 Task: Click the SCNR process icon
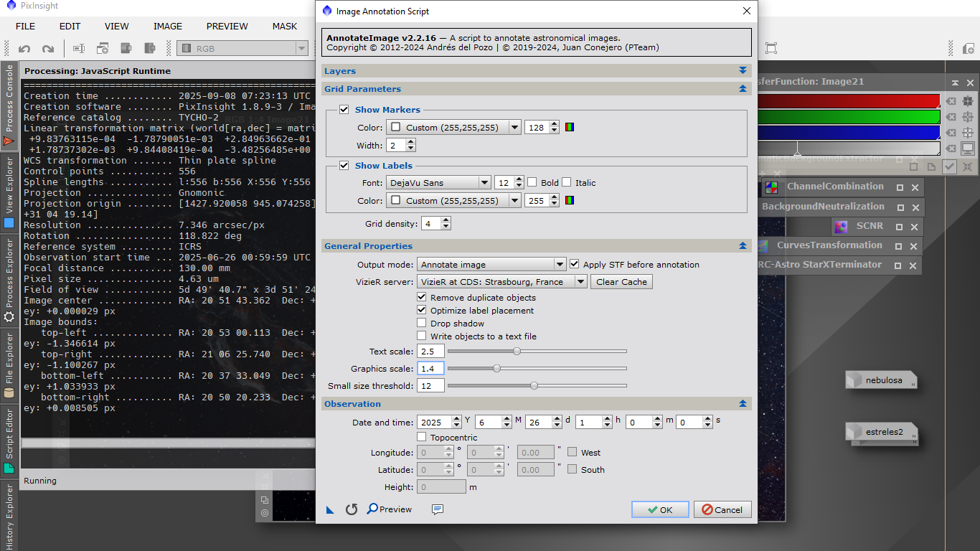click(841, 226)
